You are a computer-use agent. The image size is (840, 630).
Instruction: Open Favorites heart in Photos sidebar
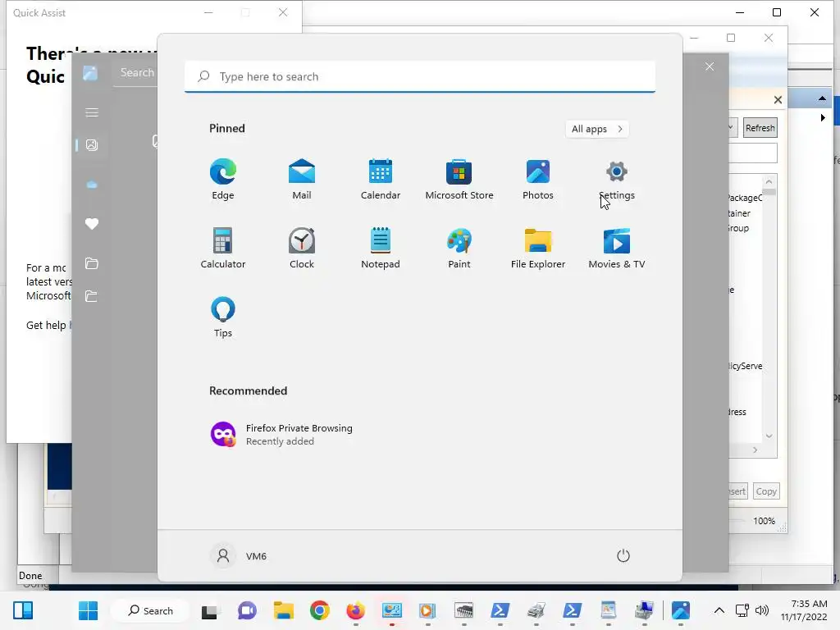coord(92,224)
